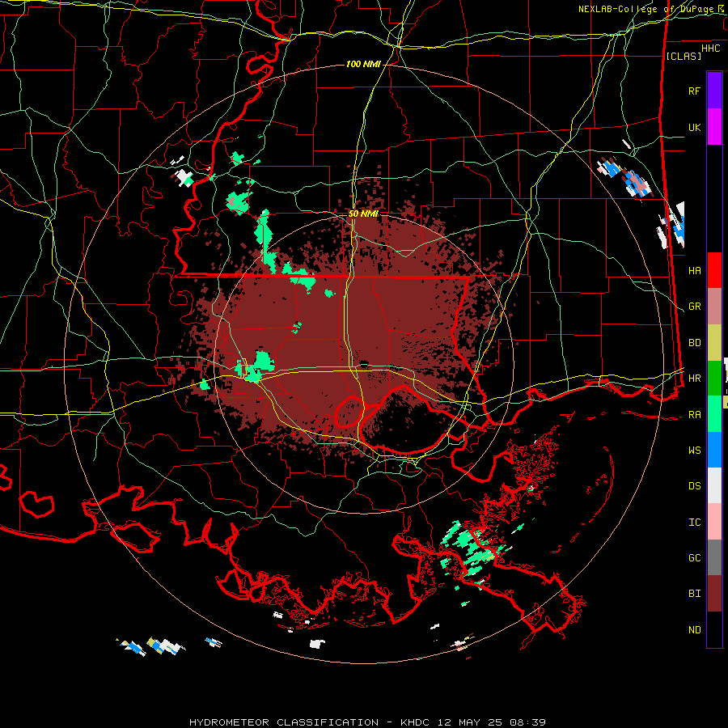Image resolution: width=728 pixels, height=728 pixels.
Task: Click the HA legend label
Action: coord(694,270)
